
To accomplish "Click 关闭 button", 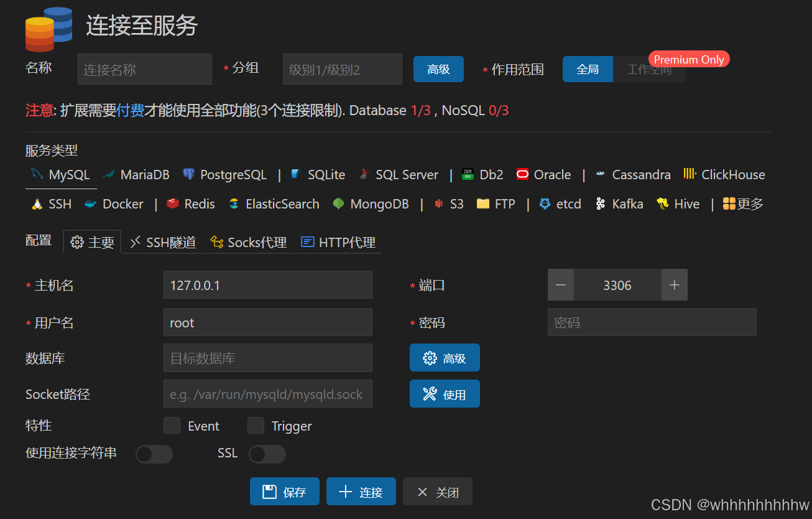I will [438, 492].
